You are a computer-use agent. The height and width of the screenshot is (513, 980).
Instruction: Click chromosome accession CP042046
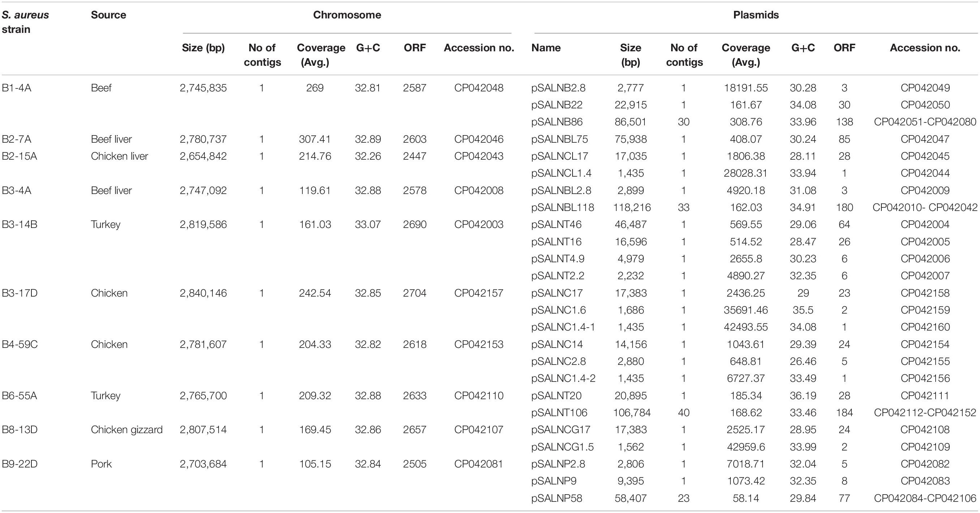479,139
